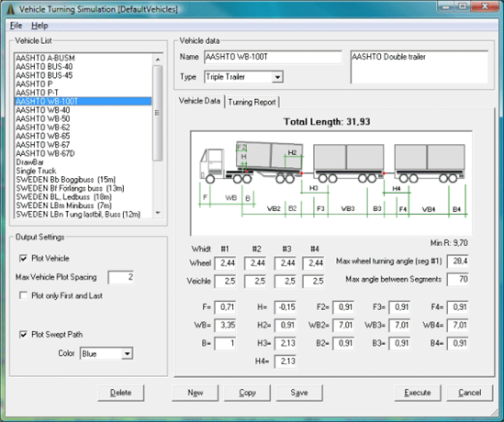The image size is (504, 422).
Task: Click the H2= input field
Action: click(x=286, y=326)
